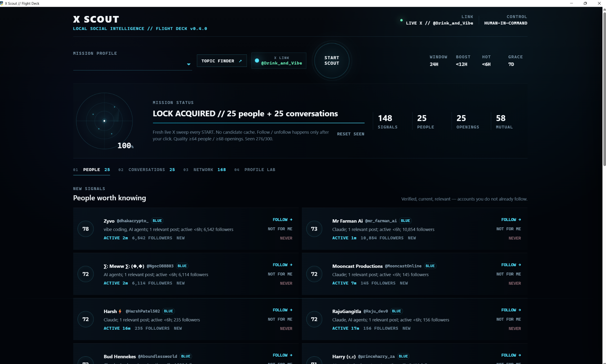Click the X Scout title-bar app icon

2,3
